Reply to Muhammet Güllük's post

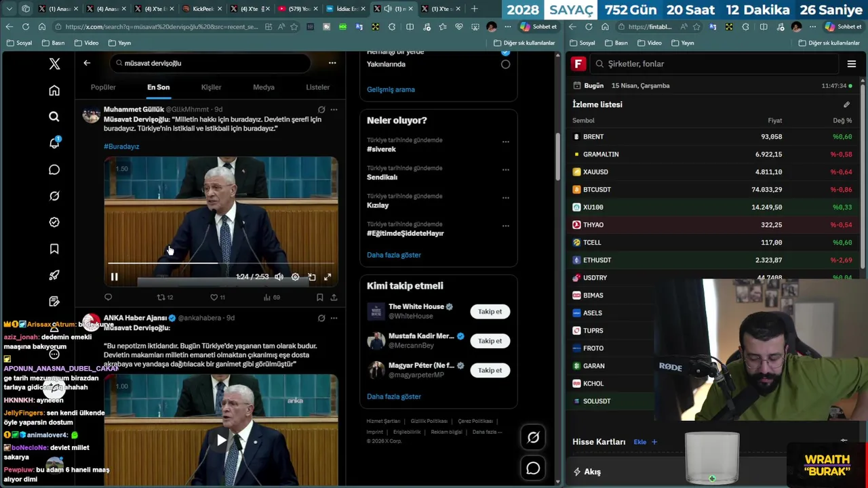(x=108, y=297)
